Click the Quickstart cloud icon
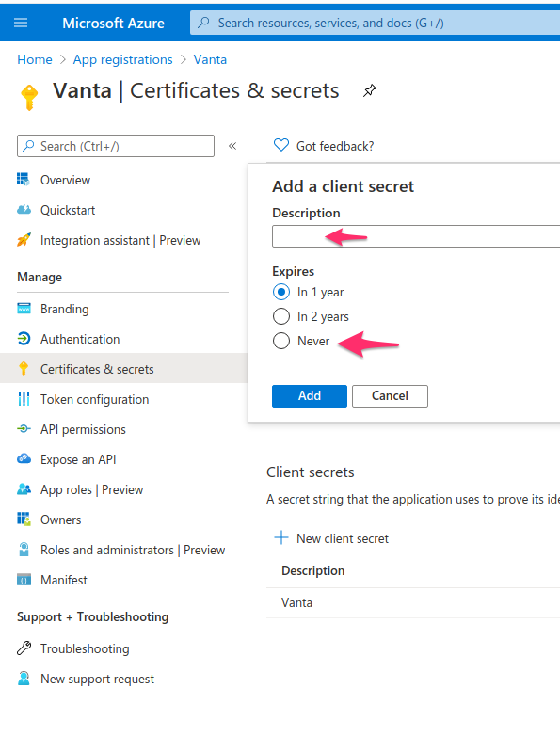Viewport: 560px width, 752px height. (24, 210)
